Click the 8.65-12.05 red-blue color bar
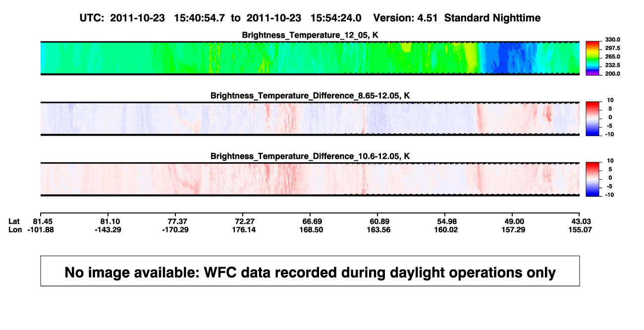This screenshot has height=330, width=644. (x=593, y=119)
